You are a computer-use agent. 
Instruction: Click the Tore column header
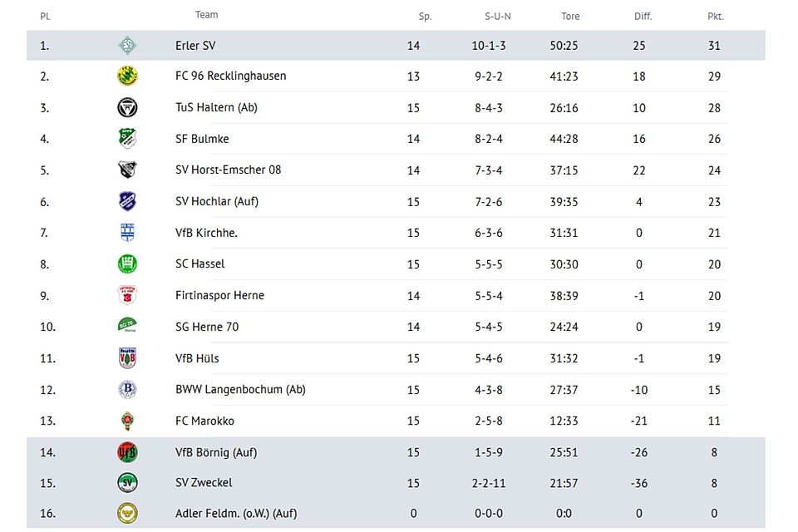(x=570, y=16)
